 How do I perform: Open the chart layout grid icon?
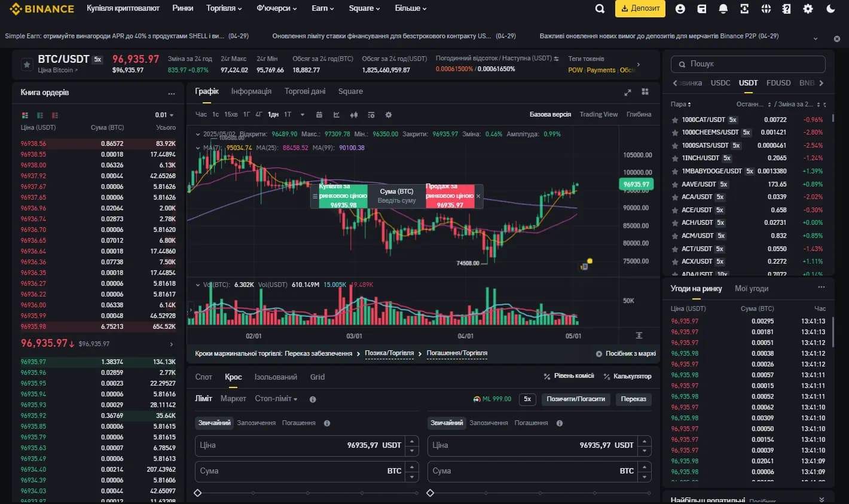[x=645, y=91]
